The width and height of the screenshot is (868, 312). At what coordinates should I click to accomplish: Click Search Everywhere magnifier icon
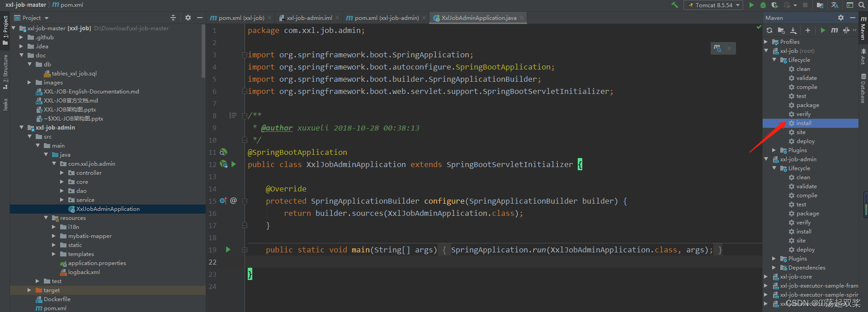tap(862, 5)
